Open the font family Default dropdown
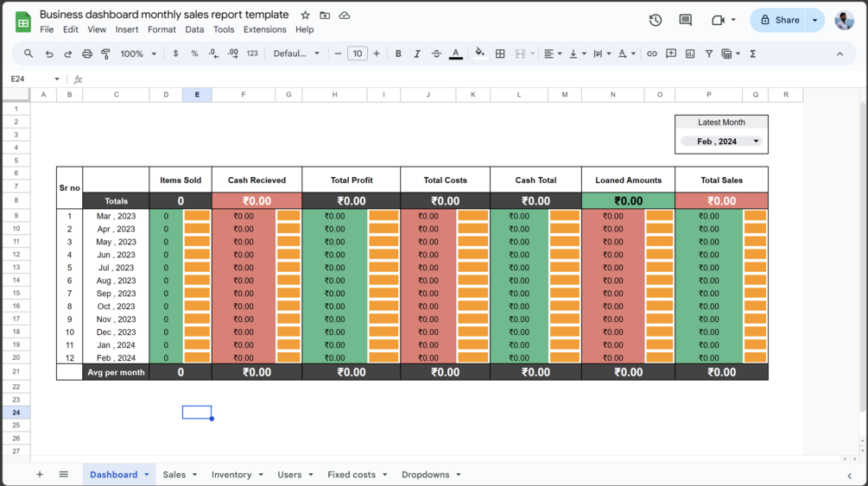This screenshot has height=486, width=868. pos(296,54)
